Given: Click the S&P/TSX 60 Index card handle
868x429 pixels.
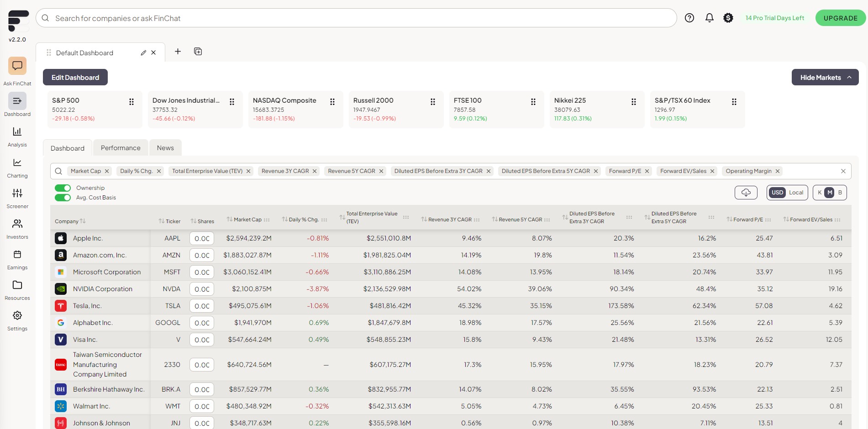Looking at the screenshot, I should pos(734,102).
